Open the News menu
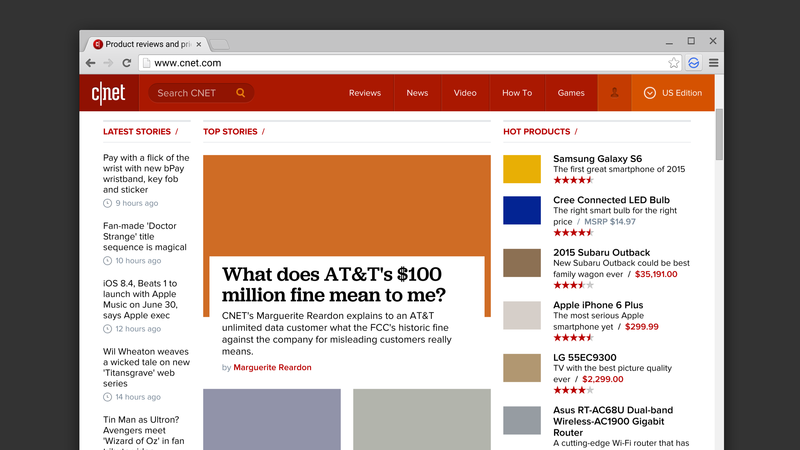 [417, 93]
